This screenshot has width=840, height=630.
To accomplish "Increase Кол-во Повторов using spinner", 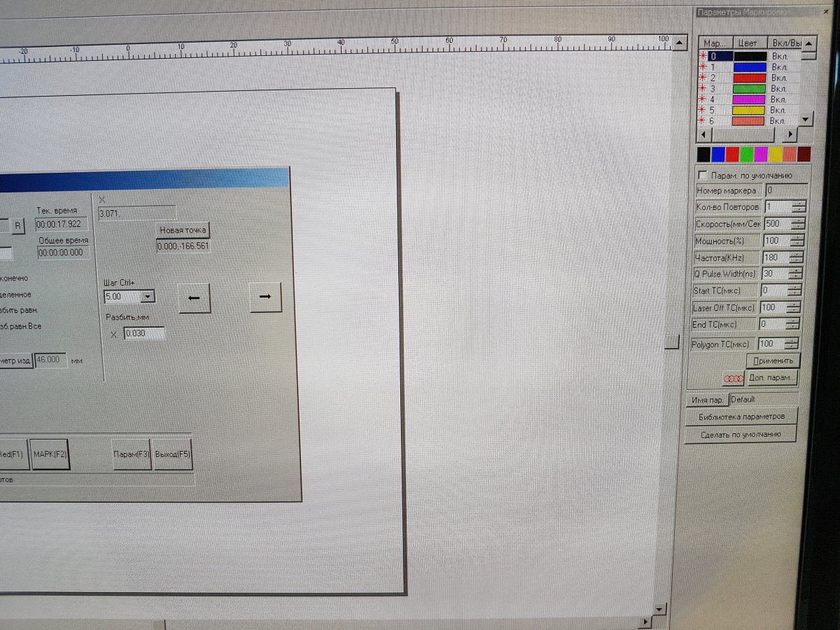I will click(x=799, y=204).
